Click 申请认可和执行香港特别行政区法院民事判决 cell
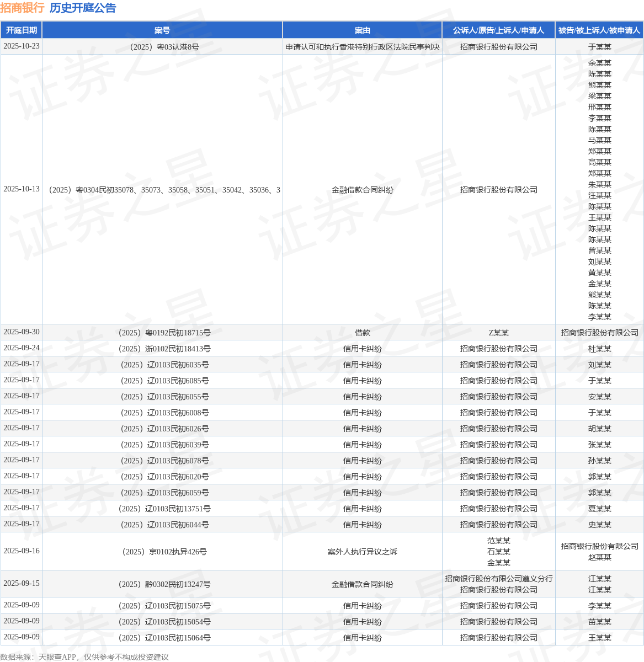This screenshot has width=644, height=662. point(363,47)
